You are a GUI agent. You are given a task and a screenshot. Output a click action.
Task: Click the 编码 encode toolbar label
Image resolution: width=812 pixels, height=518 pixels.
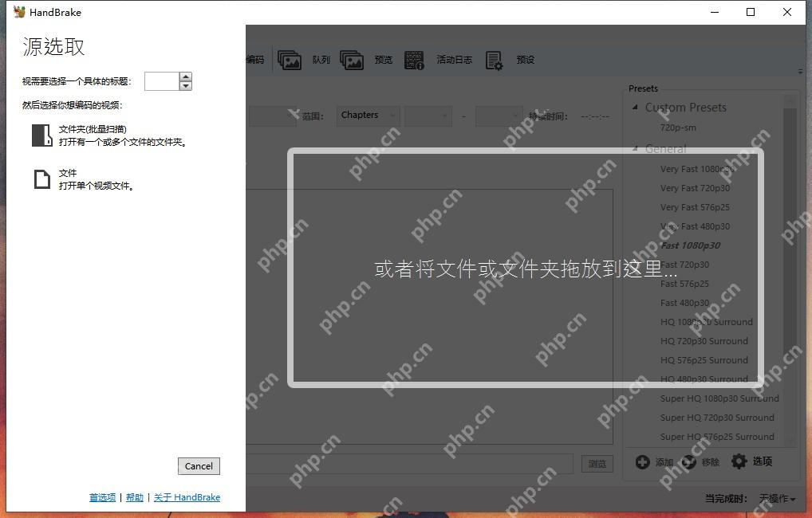click(255, 60)
